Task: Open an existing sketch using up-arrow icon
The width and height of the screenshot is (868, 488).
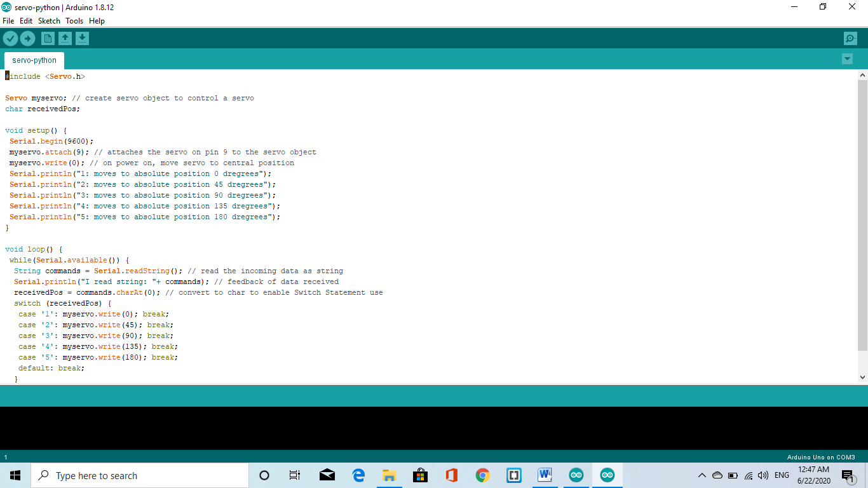Action: [x=65, y=39]
